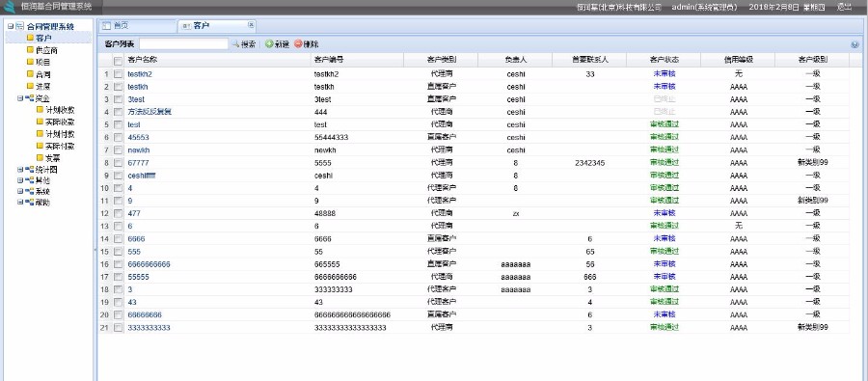Open customer link 45553
868x381 pixels.
(138, 137)
